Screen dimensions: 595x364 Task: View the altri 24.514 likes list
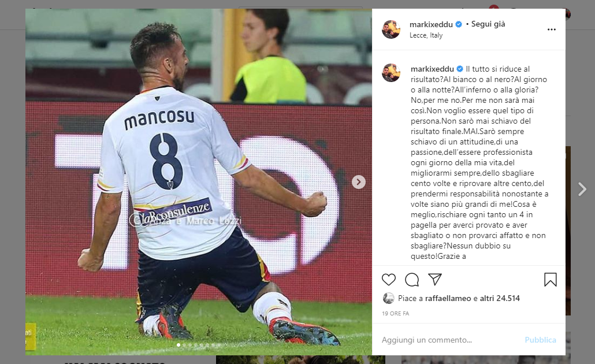[500, 298]
